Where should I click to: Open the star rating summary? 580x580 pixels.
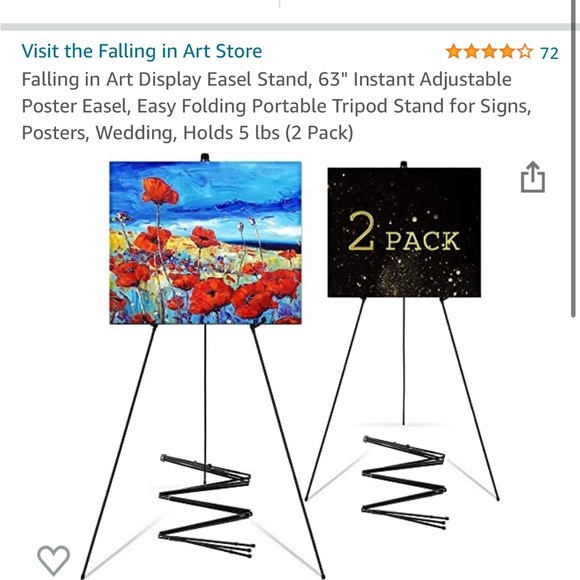[x=489, y=52]
